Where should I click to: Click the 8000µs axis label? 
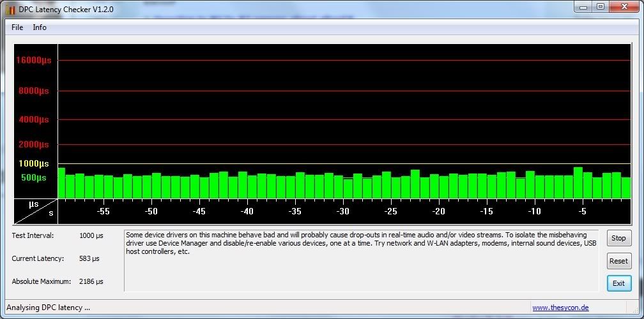tap(34, 91)
